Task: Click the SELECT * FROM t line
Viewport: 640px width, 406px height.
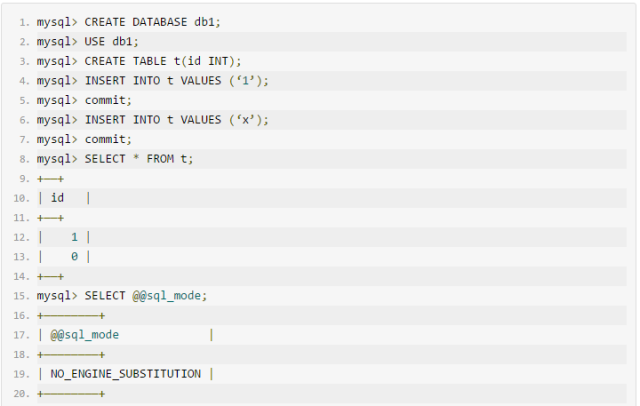Action: [115, 159]
